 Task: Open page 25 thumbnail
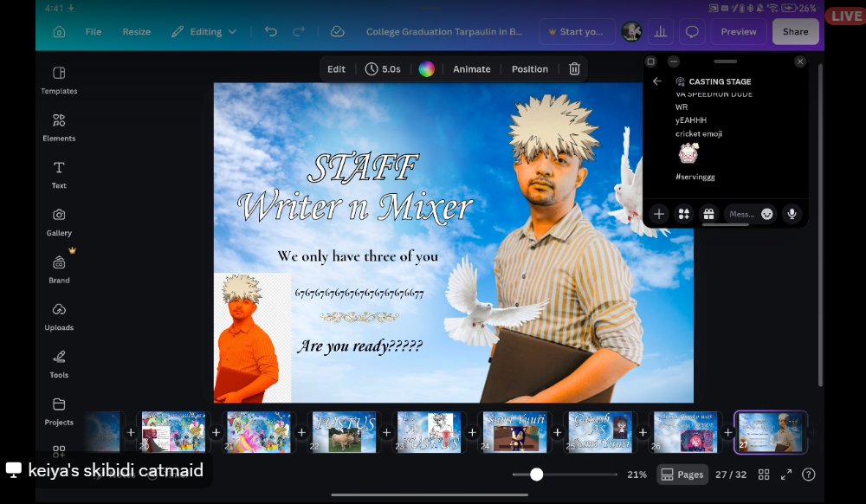(600, 432)
